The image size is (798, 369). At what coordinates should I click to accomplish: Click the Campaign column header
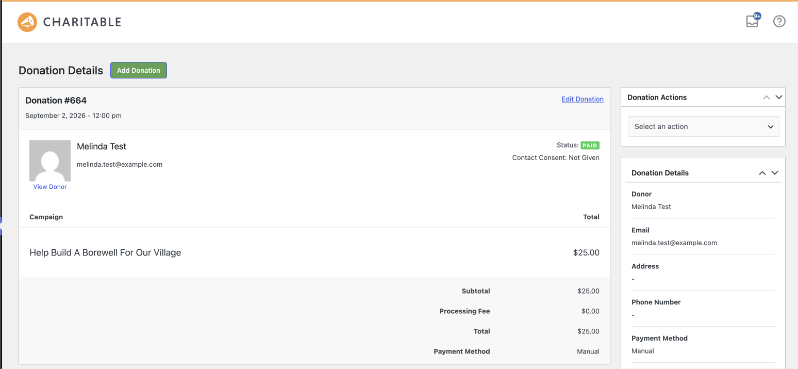[x=46, y=217]
